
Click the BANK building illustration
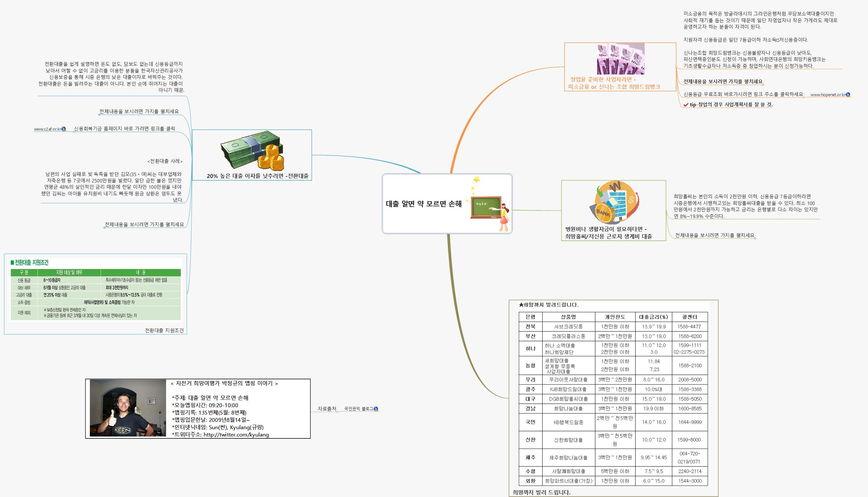tap(613, 203)
